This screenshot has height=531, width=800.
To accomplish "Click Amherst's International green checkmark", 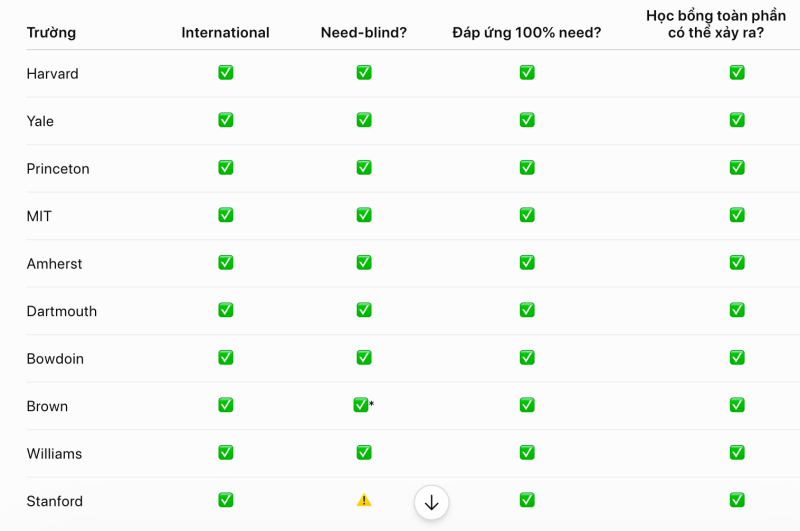I will [x=226, y=262].
